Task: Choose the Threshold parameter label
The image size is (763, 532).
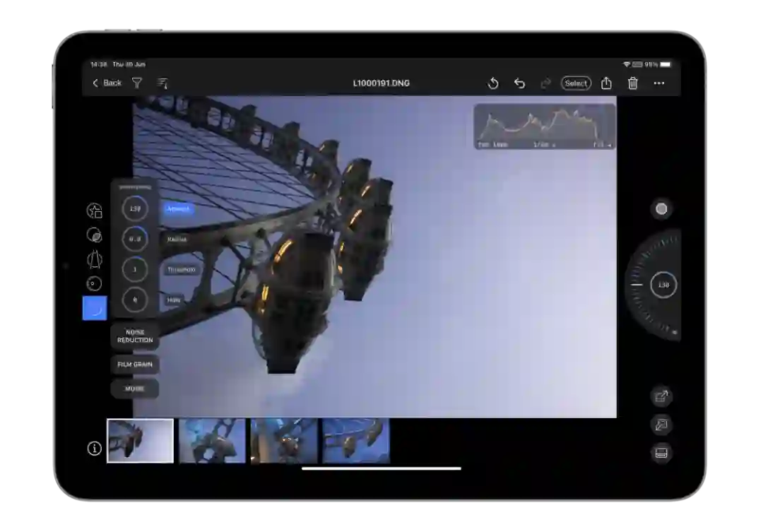Action: click(182, 269)
